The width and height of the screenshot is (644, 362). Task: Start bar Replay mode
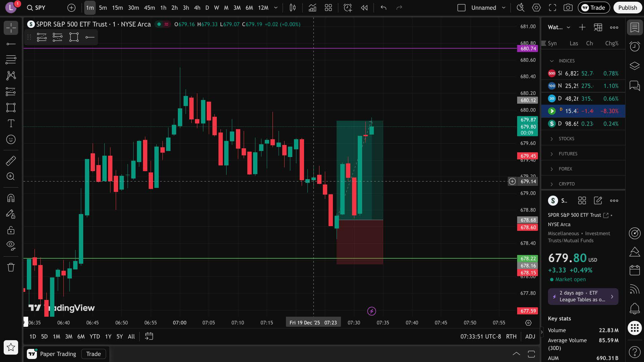tap(364, 8)
